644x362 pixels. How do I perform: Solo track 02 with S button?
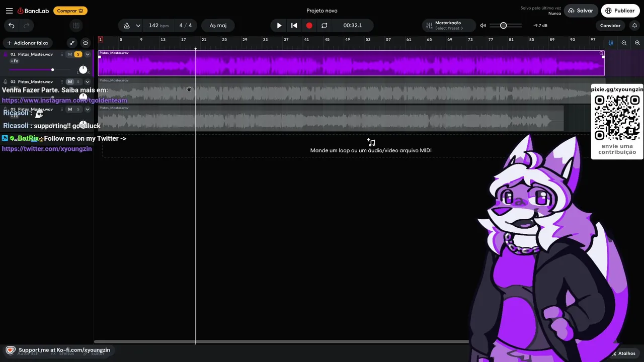point(78,81)
